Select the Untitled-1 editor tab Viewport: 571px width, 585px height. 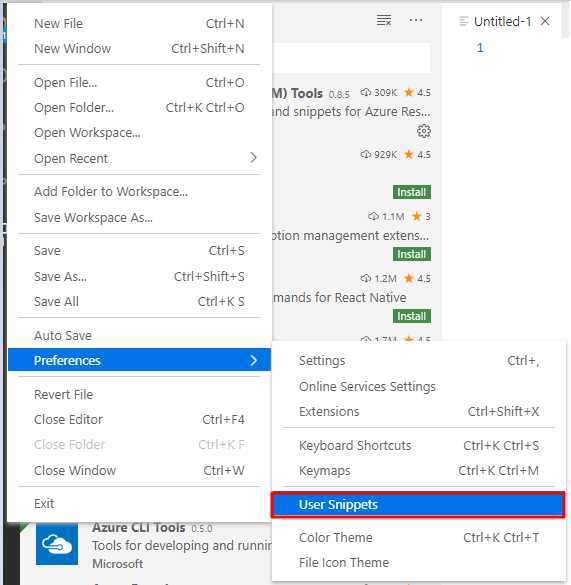501,22
